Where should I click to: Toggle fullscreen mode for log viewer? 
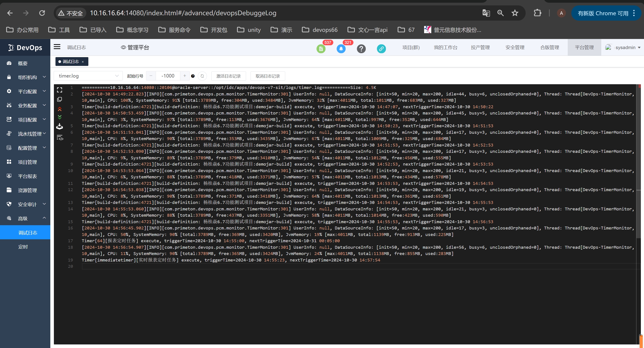60,90
